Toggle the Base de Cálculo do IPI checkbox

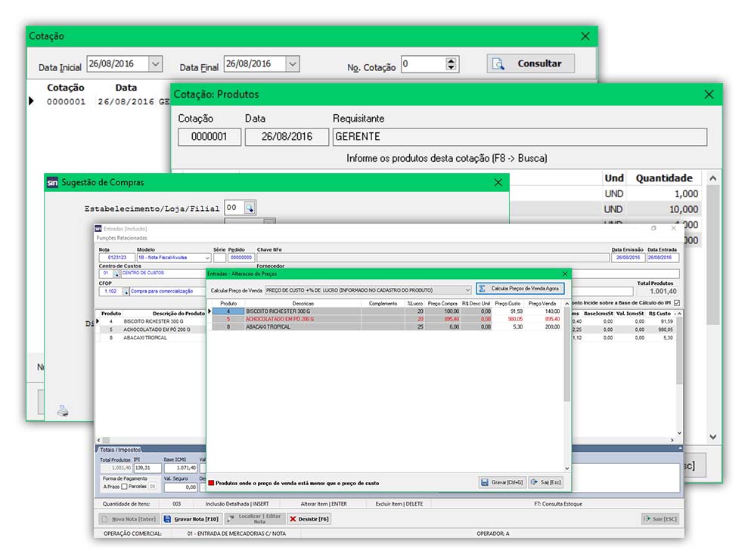point(677,302)
